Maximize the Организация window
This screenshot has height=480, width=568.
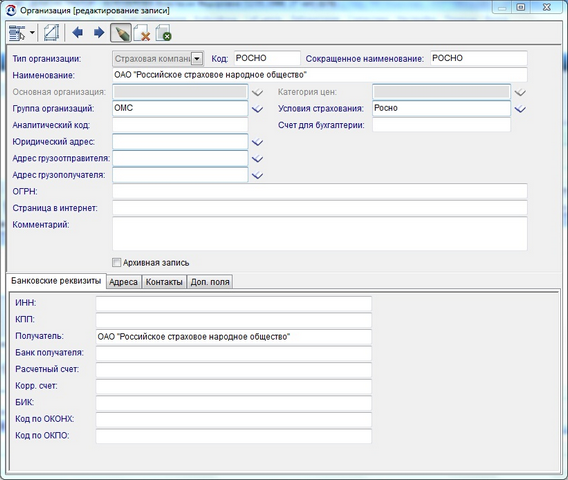(x=521, y=7)
